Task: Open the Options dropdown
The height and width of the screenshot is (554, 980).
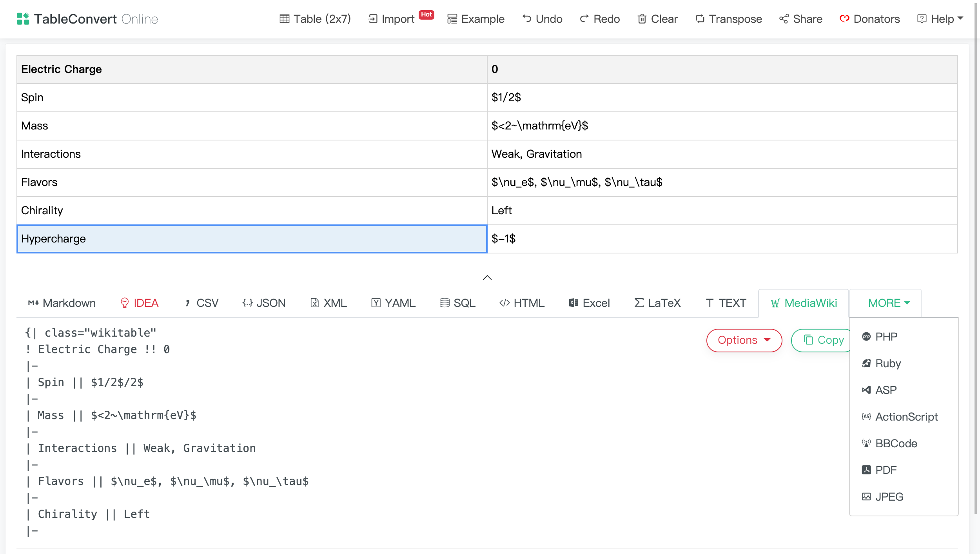Action: click(744, 340)
